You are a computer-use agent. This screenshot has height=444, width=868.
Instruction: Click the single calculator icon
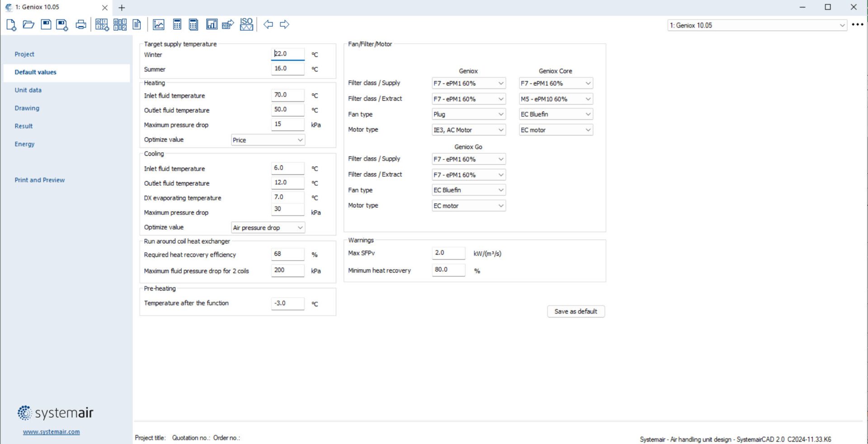[x=177, y=24]
